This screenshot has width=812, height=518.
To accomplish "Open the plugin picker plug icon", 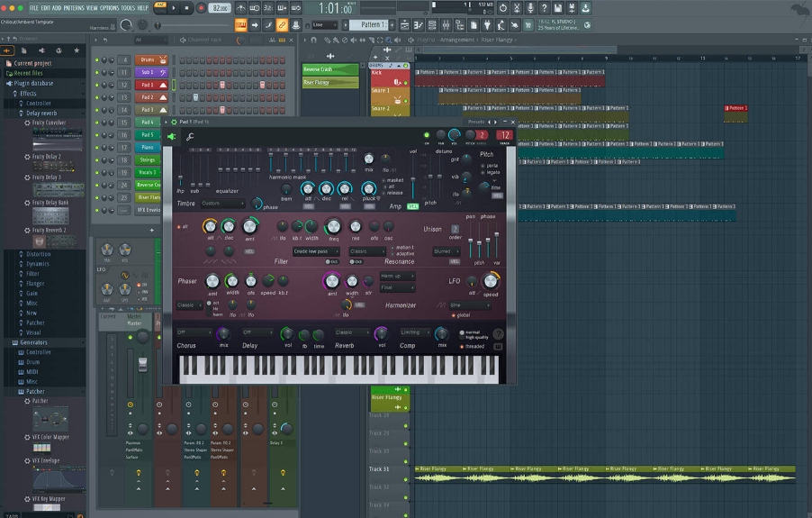I will tap(487, 25).
